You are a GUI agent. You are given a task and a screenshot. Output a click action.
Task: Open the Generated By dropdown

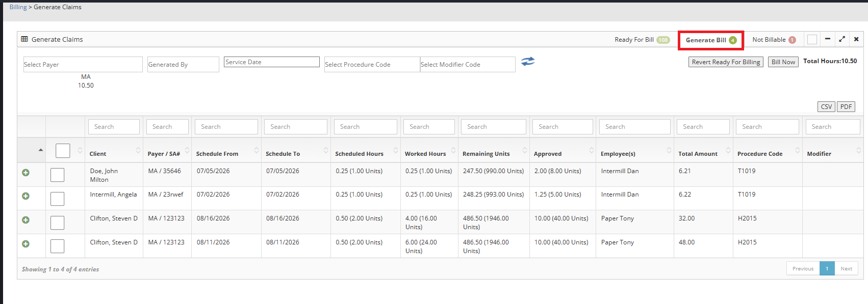click(183, 64)
